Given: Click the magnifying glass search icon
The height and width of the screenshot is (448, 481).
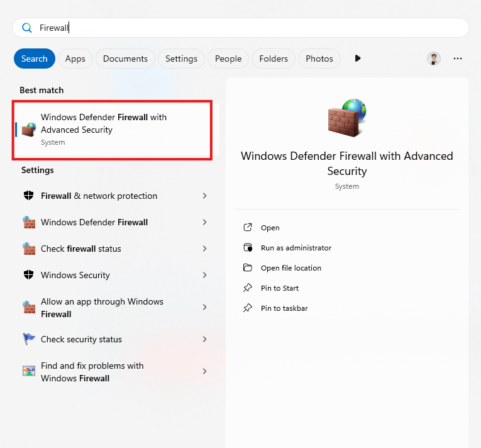Looking at the screenshot, I should point(27,28).
